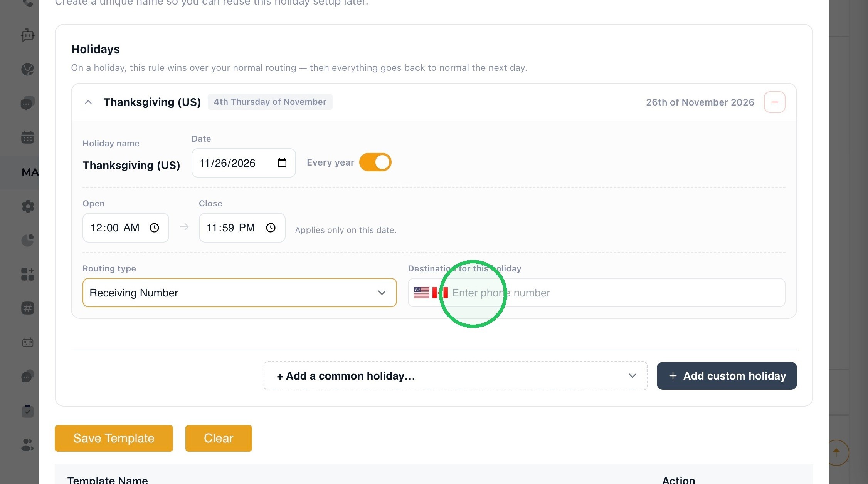Select the Canada flag country option
Image resolution: width=868 pixels, height=484 pixels.
click(x=440, y=293)
